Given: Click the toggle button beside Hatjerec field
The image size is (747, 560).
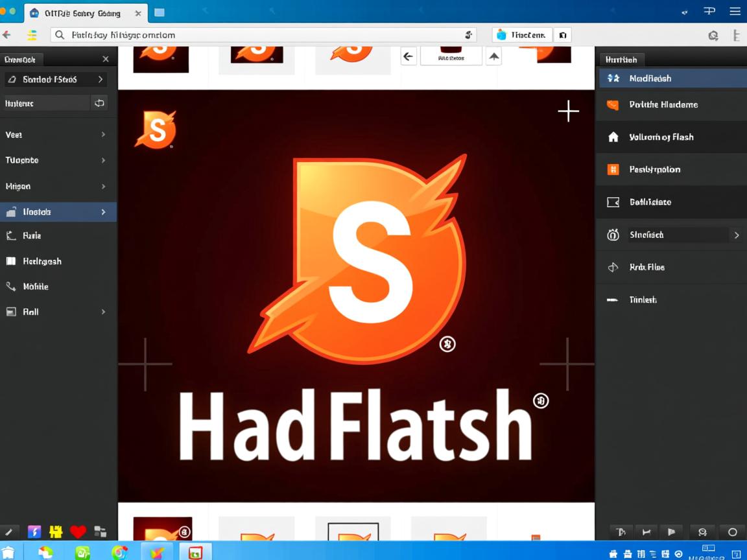Looking at the screenshot, I should coord(99,103).
